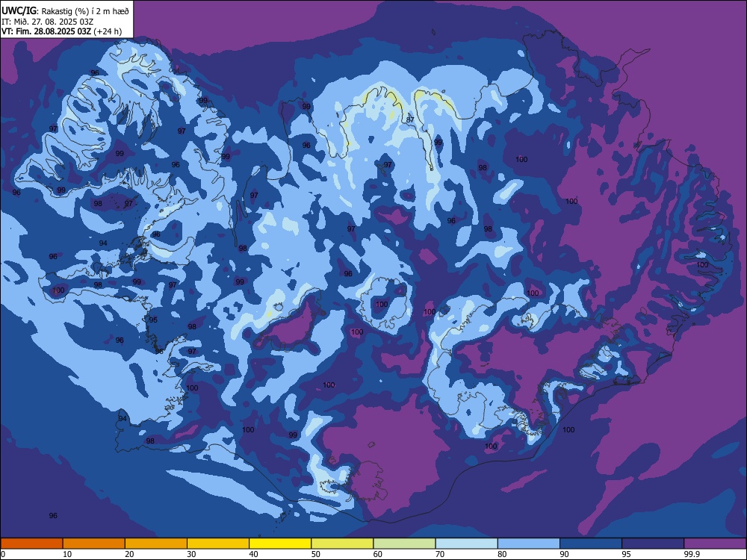The width and height of the screenshot is (747, 560).
Task: Select the amber 20–30 legend color band
Action: pyautogui.click(x=156, y=544)
